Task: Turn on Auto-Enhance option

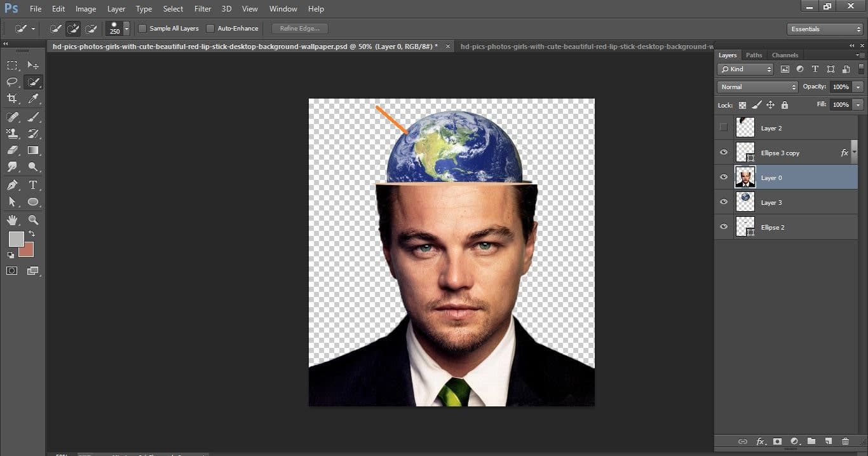Action: [210, 28]
